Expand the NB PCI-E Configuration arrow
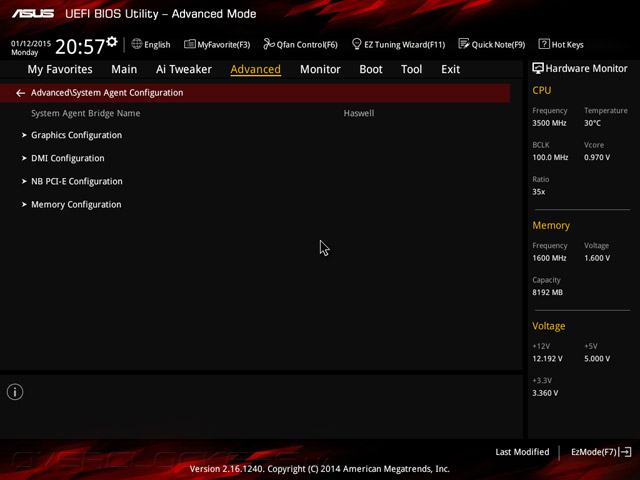This screenshot has height=480, width=640. coord(24,181)
